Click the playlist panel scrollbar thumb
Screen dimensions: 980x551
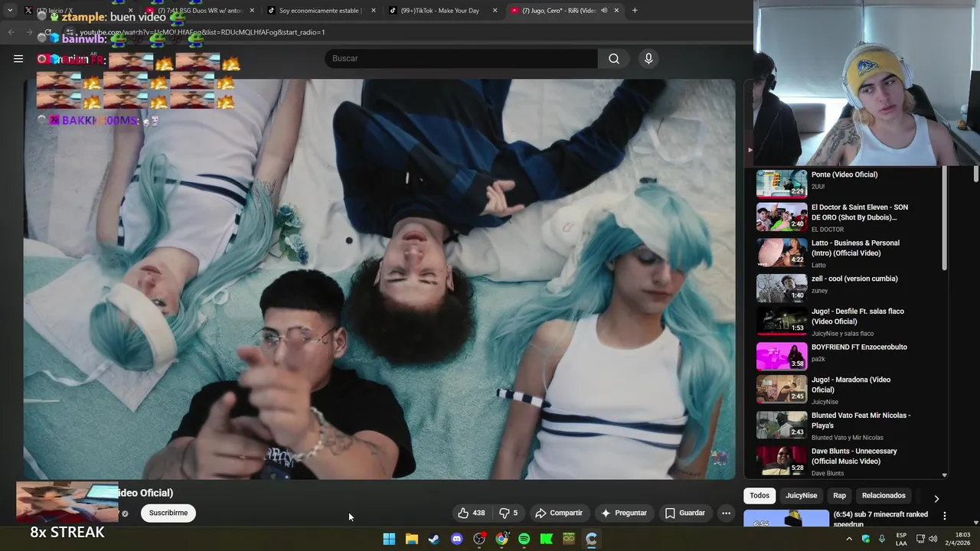(944, 219)
